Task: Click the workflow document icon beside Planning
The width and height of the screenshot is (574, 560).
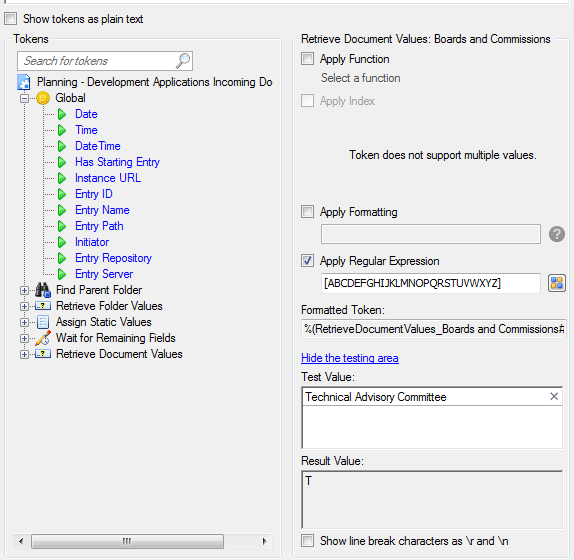Action: [x=24, y=82]
